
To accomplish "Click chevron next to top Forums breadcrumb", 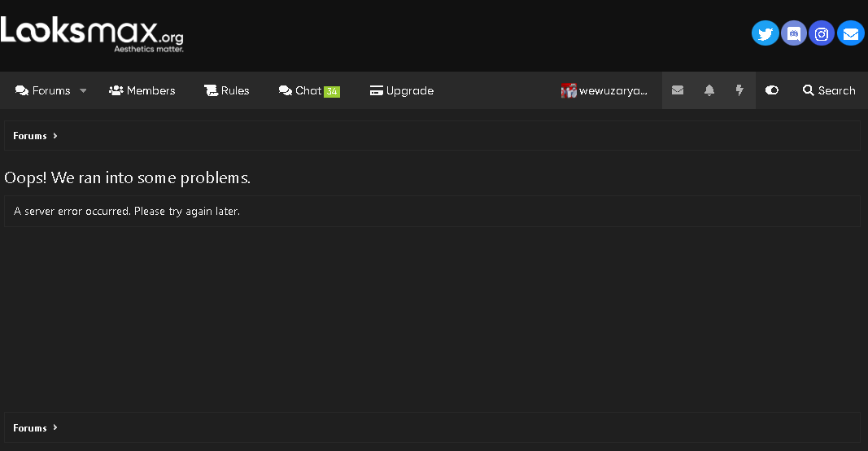I will click(55, 136).
